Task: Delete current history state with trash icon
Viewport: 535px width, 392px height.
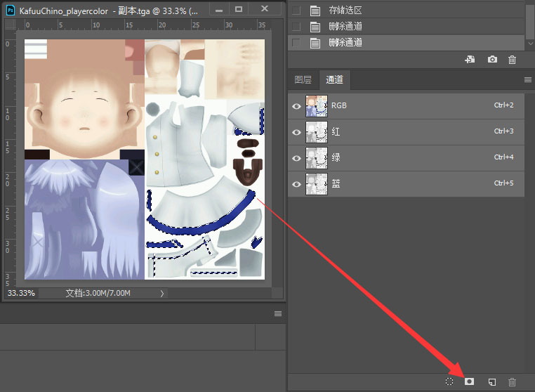Action: tap(512, 60)
